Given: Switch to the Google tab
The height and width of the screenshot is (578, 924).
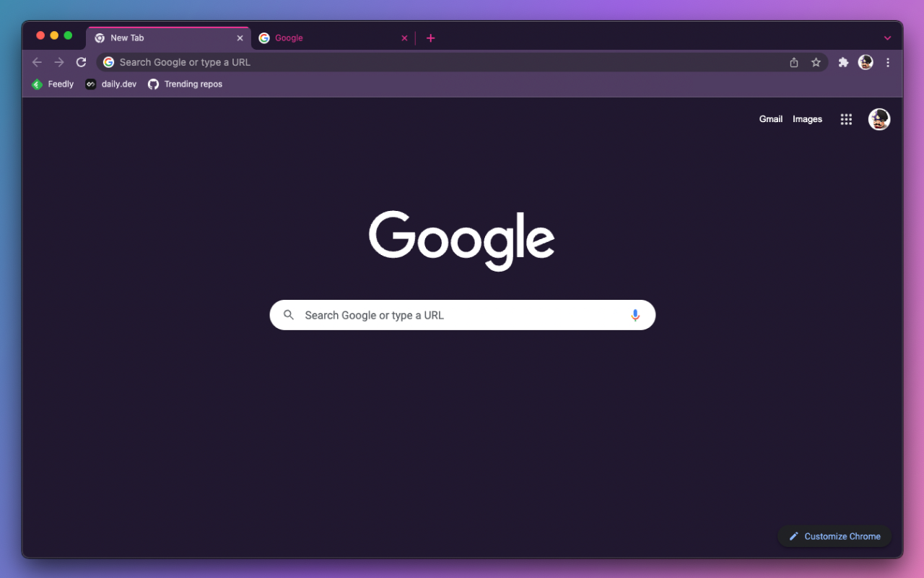Looking at the screenshot, I should tap(334, 38).
